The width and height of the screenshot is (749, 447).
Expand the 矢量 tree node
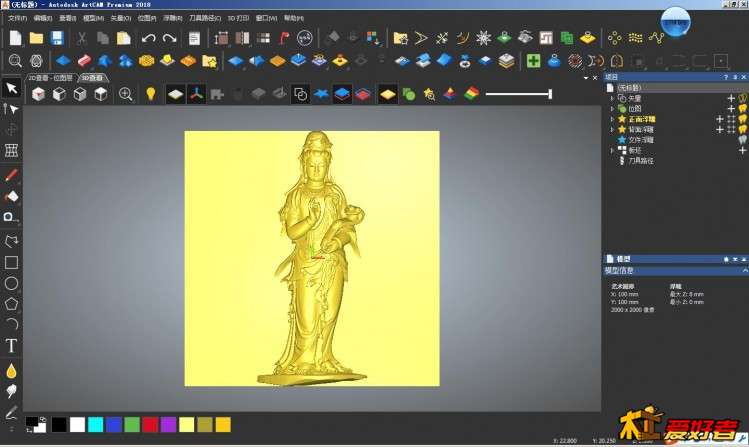click(612, 98)
